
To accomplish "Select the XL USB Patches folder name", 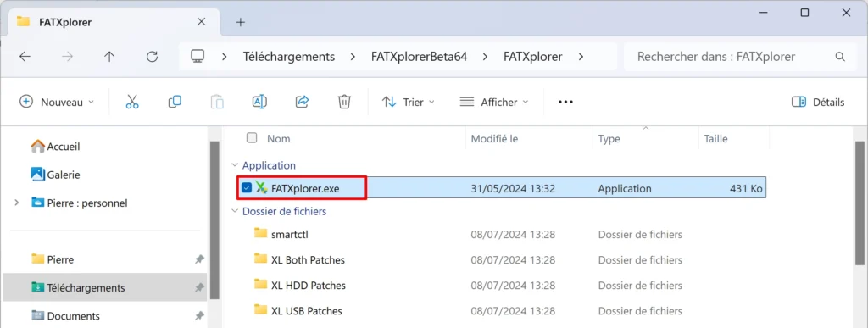I will coord(307,311).
